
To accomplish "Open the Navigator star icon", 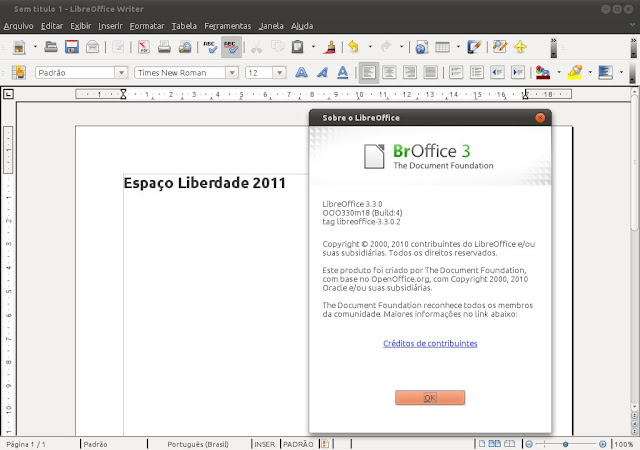I will [520, 47].
